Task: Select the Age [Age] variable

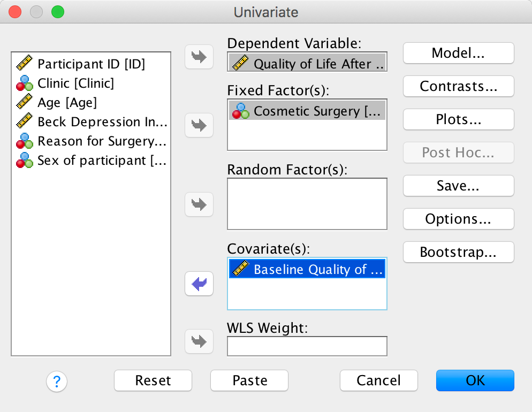Action: click(x=67, y=103)
